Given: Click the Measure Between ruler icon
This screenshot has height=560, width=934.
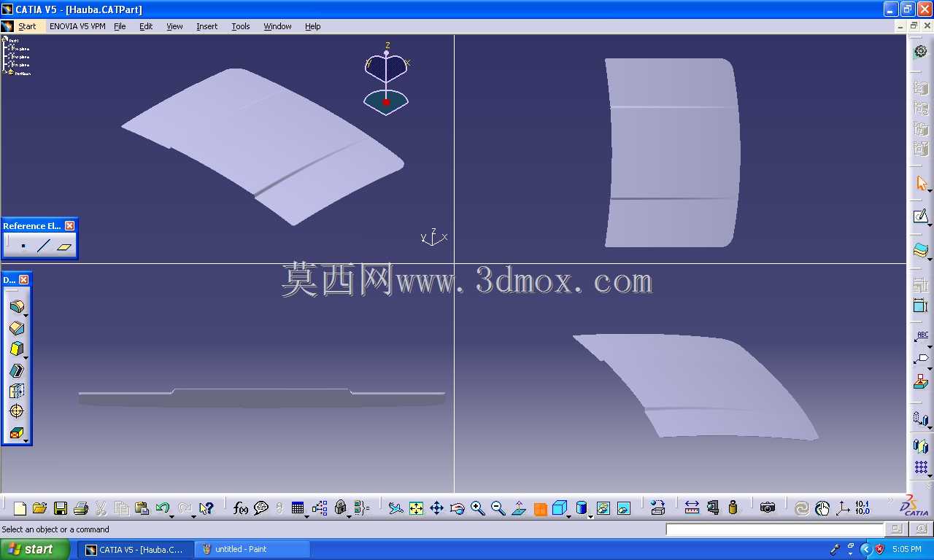Looking at the screenshot, I should point(692,508).
